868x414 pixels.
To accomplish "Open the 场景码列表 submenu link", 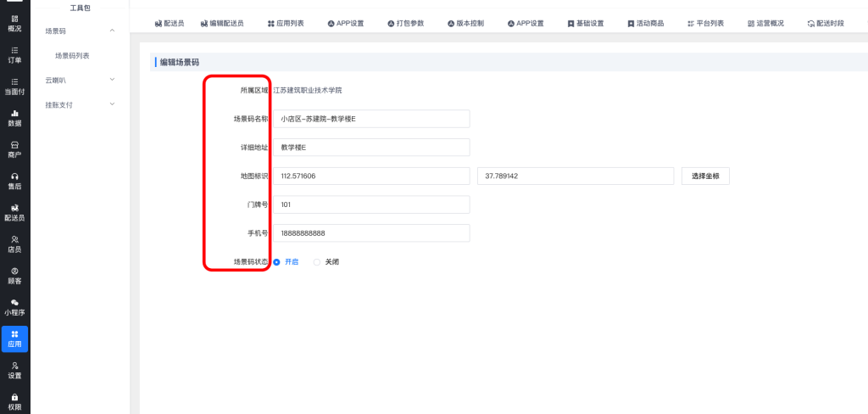I will 72,55.
